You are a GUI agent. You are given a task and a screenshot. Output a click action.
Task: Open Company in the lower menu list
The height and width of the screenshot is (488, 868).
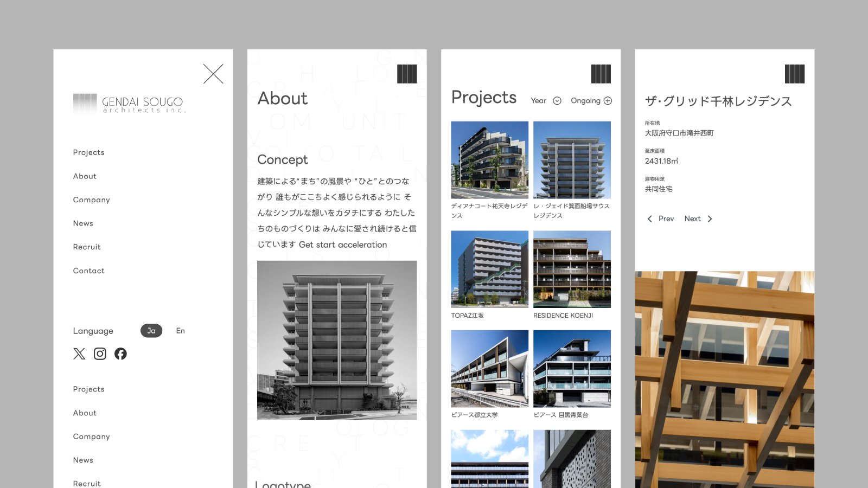click(x=92, y=436)
